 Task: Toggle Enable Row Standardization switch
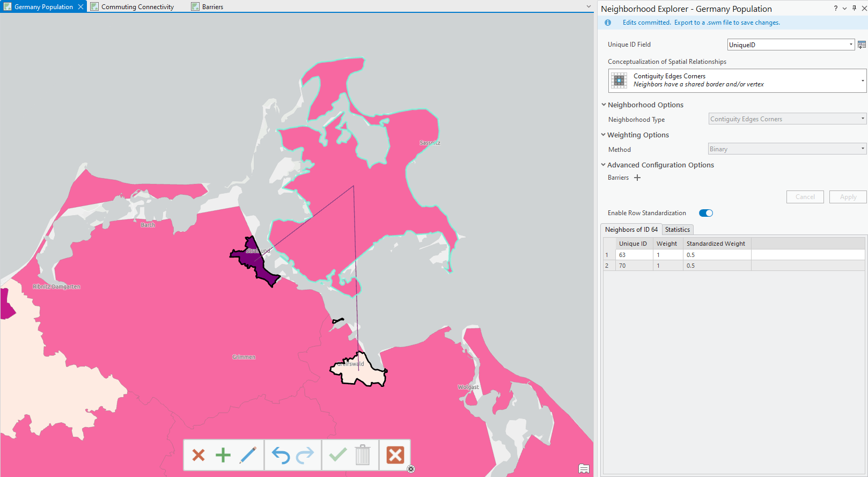(x=706, y=213)
